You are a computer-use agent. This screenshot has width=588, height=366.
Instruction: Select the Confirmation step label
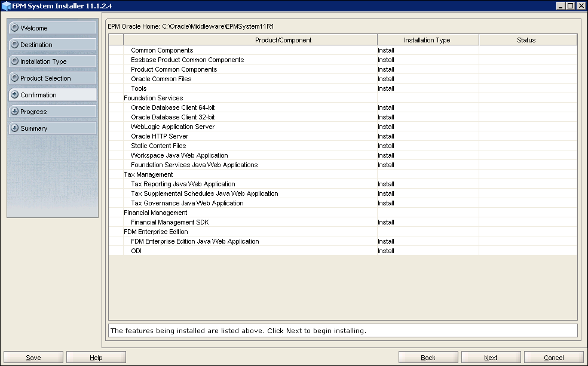(x=38, y=95)
